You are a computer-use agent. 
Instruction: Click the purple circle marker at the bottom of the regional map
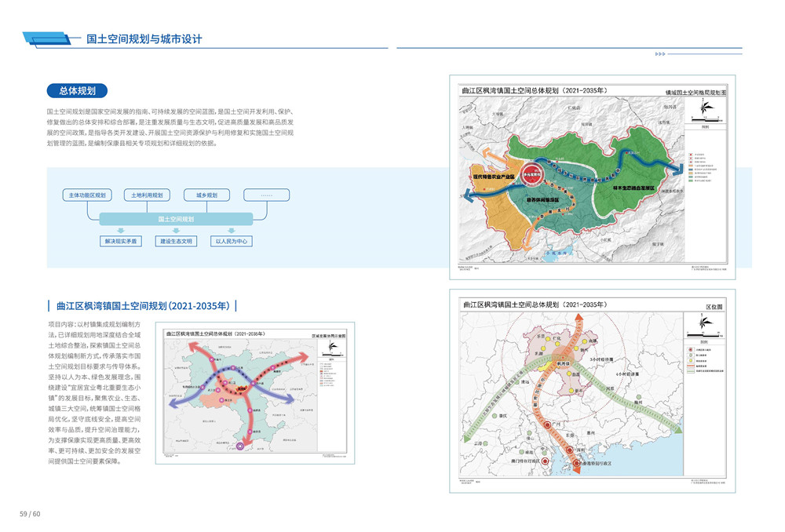pyautogui.click(x=240, y=446)
